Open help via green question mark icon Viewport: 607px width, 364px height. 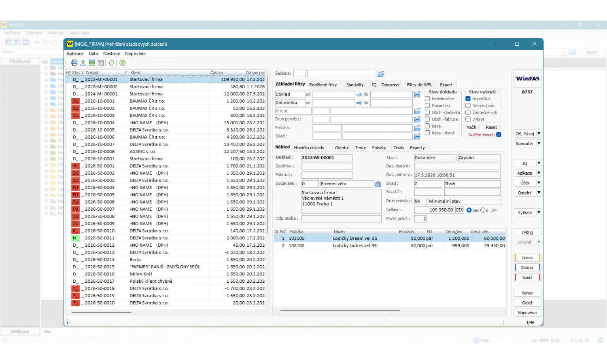point(122,63)
